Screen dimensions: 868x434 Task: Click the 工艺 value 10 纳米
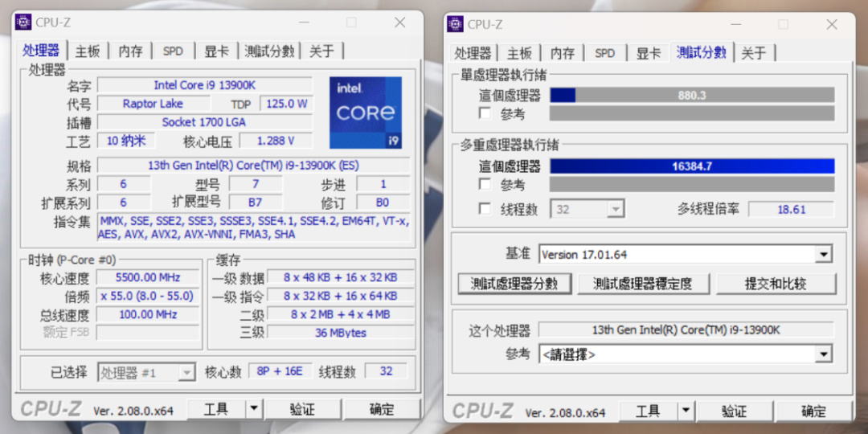[126, 141]
